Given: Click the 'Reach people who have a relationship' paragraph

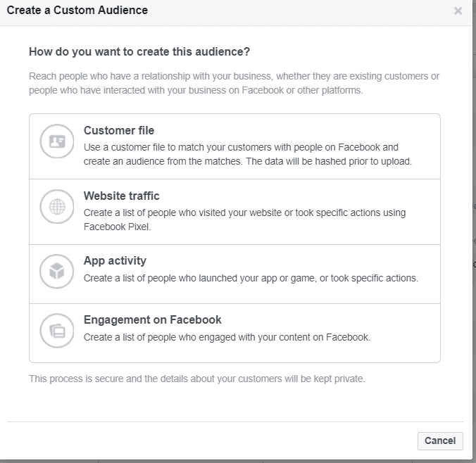Looking at the screenshot, I should point(232,83).
